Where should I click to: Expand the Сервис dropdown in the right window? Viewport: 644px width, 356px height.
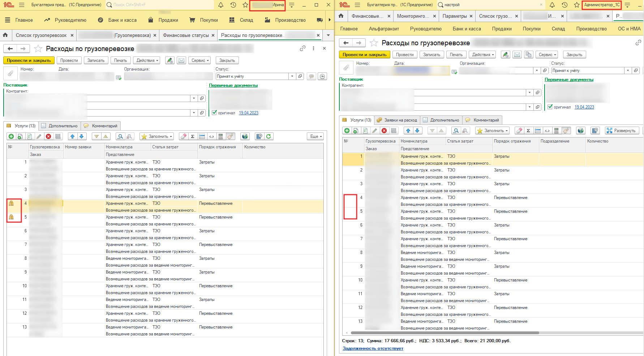pyautogui.click(x=547, y=55)
